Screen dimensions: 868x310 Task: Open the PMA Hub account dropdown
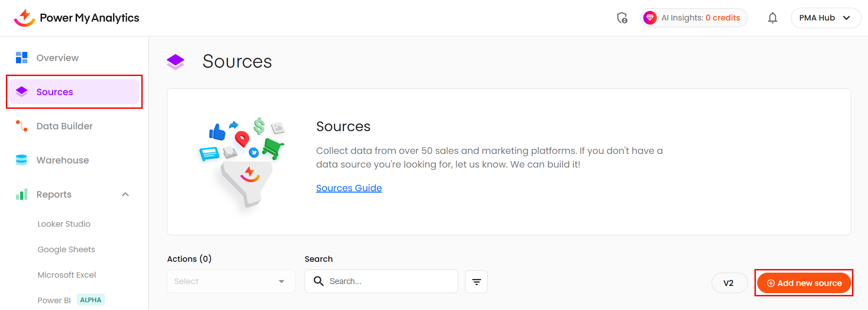(x=825, y=18)
